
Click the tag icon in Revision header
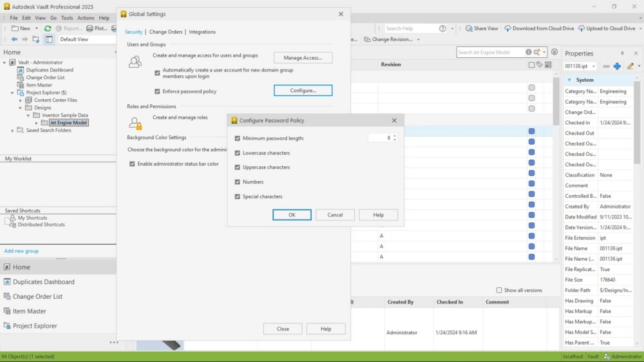coord(540,65)
